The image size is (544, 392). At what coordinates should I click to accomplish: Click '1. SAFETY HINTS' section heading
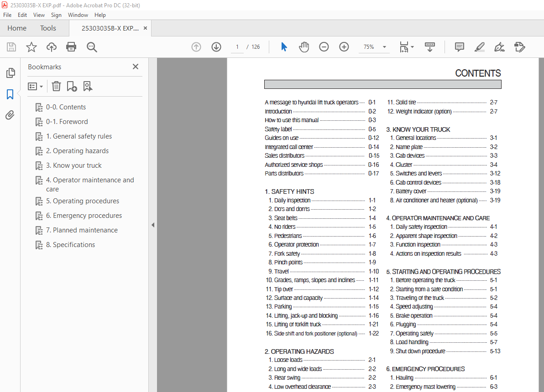pos(289,191)
